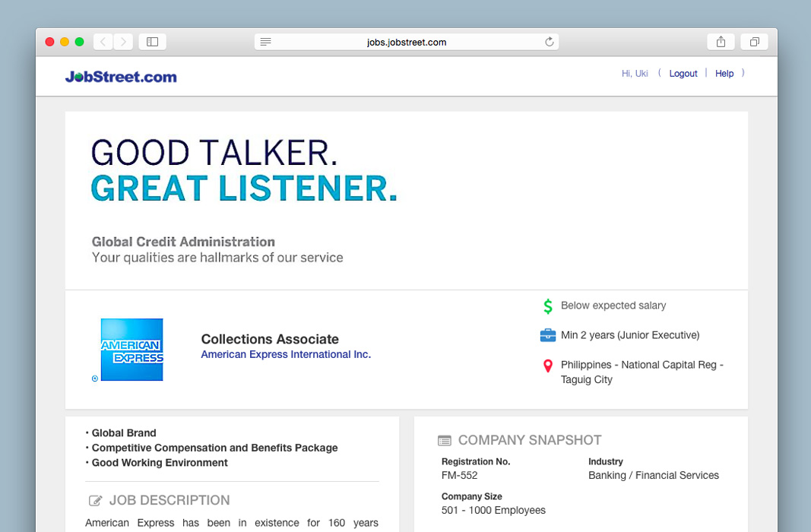Click Competitive Compensation and Benefits Package bullet

click(x=214, y=448)
